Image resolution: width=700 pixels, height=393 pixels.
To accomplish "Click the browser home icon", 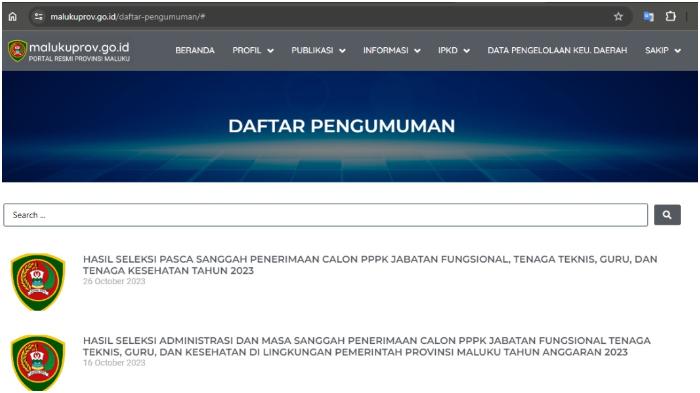I will pyautogui.click(x=12, y=17).
